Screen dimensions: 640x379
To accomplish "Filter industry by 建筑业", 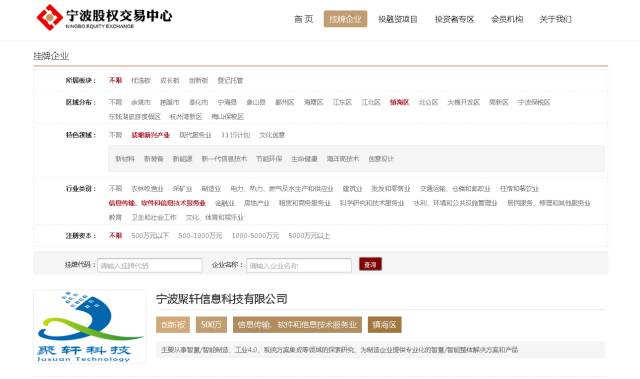I will 352,188.
